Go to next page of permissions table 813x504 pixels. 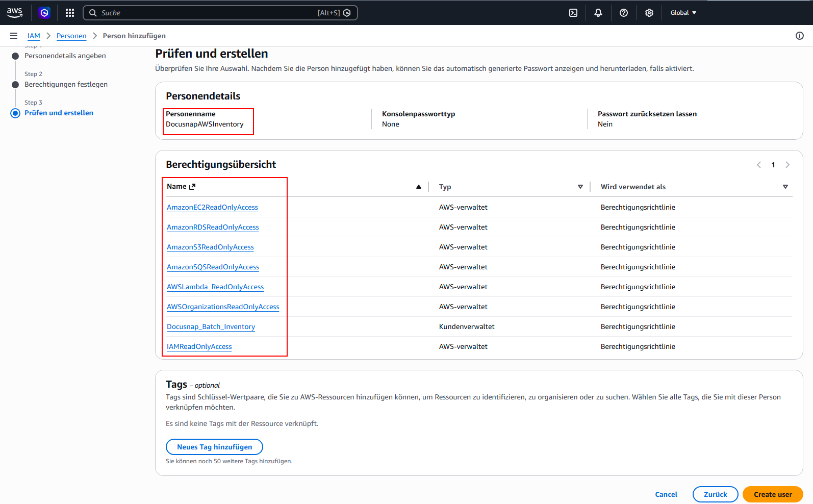[787, 165]
